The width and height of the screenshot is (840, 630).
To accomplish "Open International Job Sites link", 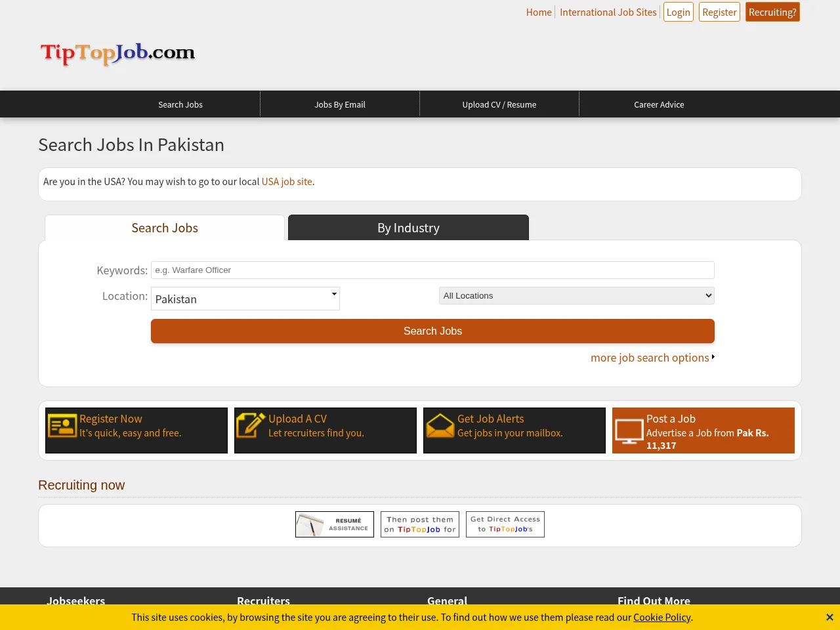I will point(608,12).
